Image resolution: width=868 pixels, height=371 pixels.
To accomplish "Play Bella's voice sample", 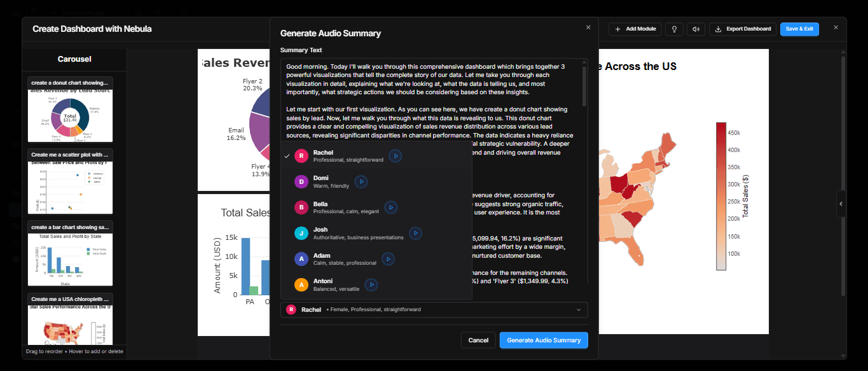I will click(390, 207).
